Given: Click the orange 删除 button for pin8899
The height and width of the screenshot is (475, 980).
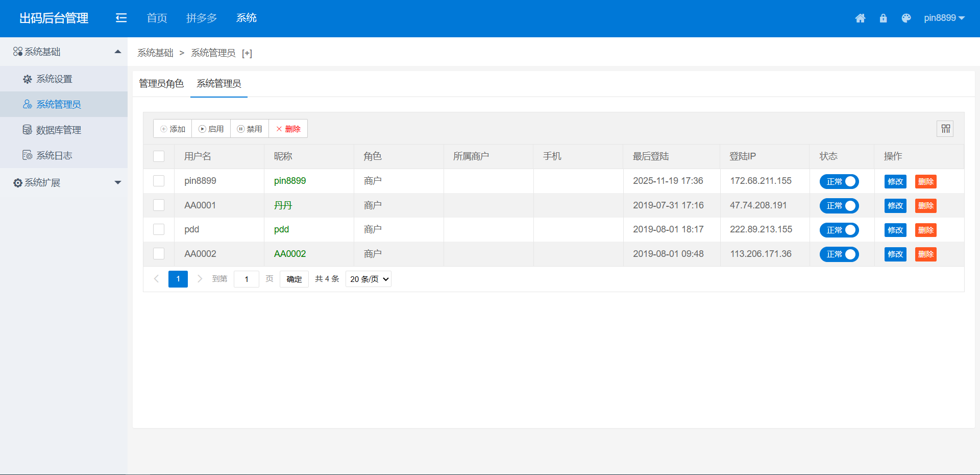Looking at the screenshot, I should tap(925, 182).
